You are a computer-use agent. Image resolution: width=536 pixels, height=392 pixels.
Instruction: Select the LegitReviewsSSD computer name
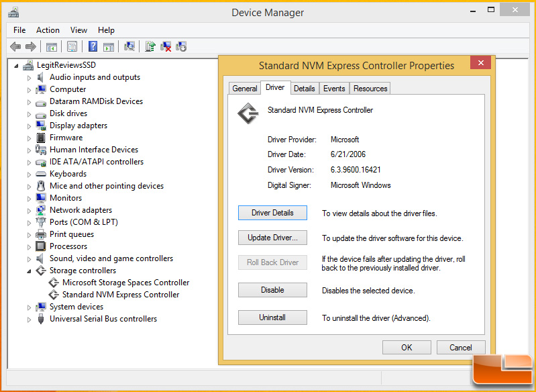tap(66, 65)
